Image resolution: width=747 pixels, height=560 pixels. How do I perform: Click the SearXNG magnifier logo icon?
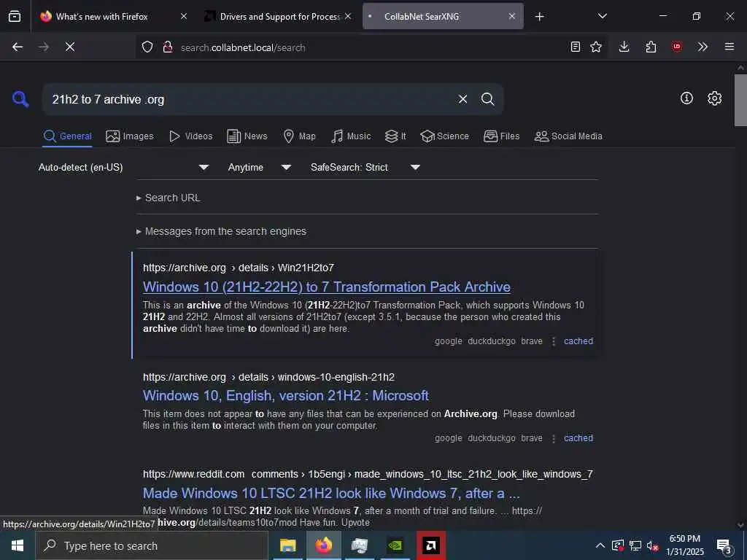tap(20, 99)
